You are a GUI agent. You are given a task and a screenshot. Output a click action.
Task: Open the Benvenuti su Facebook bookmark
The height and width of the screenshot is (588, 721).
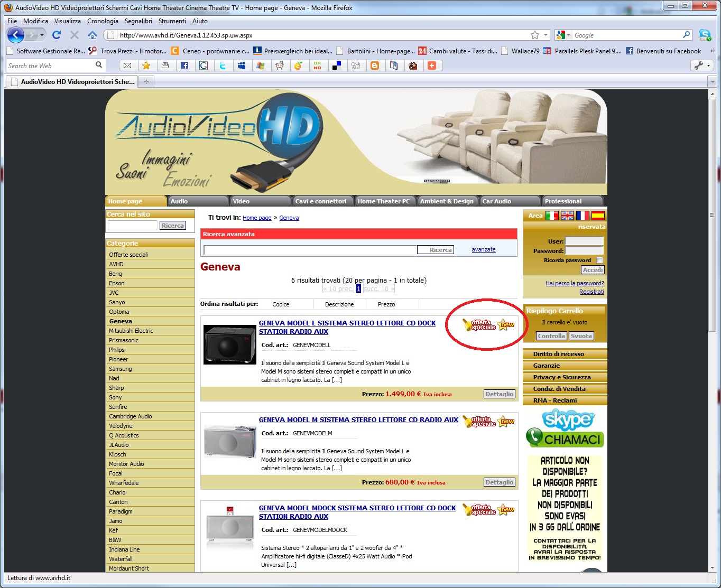(x=664, y=51)
